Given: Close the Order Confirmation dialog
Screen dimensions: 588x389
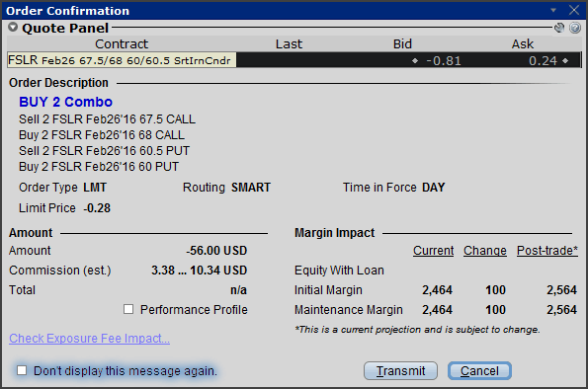Looking at the screenshot, I should pos(574,10).
